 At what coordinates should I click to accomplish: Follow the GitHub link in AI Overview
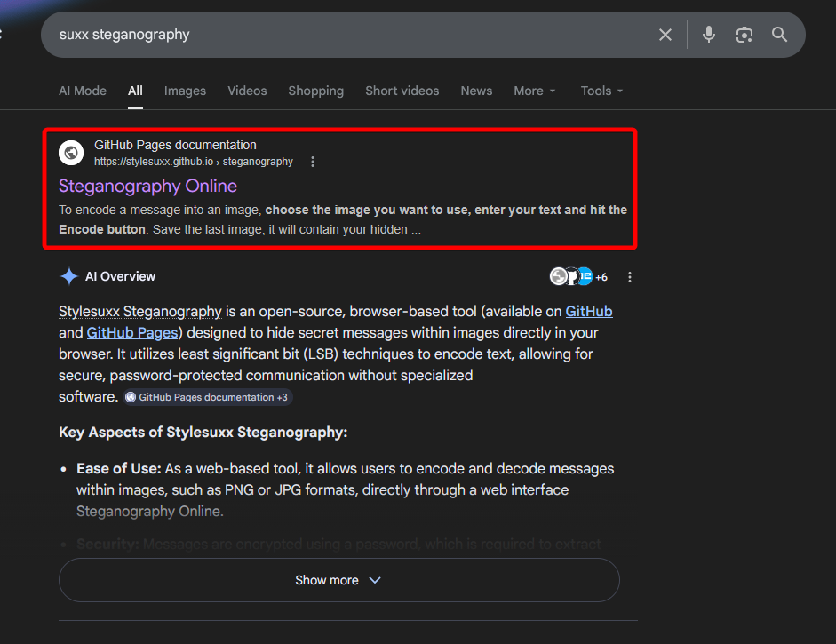tap(589, 311)
